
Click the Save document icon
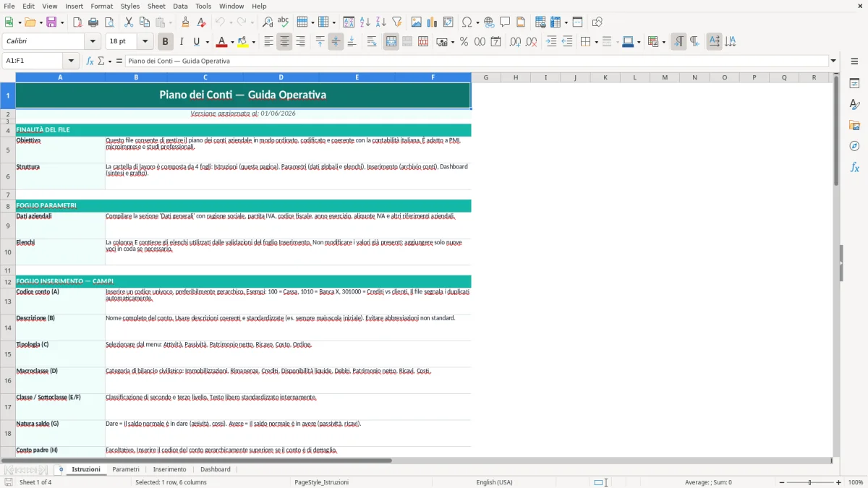pyautogui.click(x=51, y=22)
